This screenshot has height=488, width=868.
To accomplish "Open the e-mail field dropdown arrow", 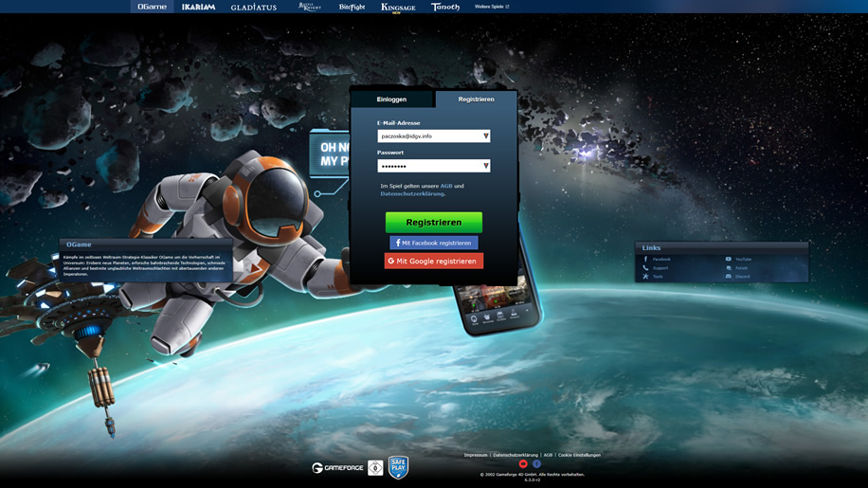I will tap(485, 136).
